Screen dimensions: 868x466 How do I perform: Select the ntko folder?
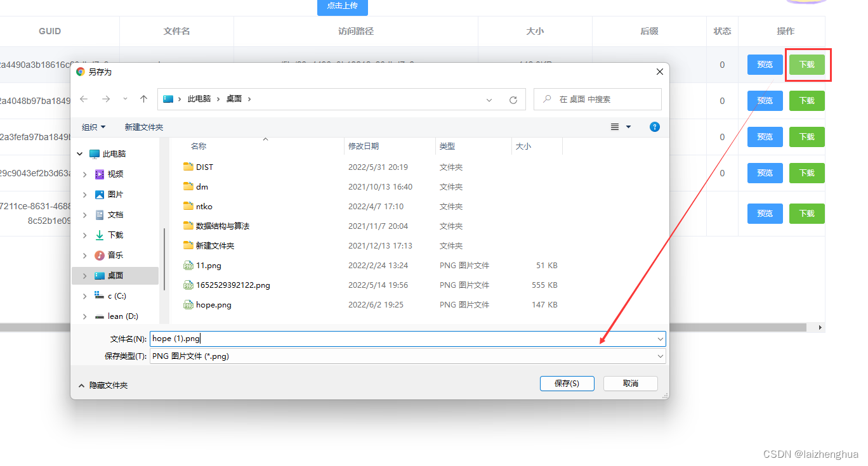[x=204, y=207]
